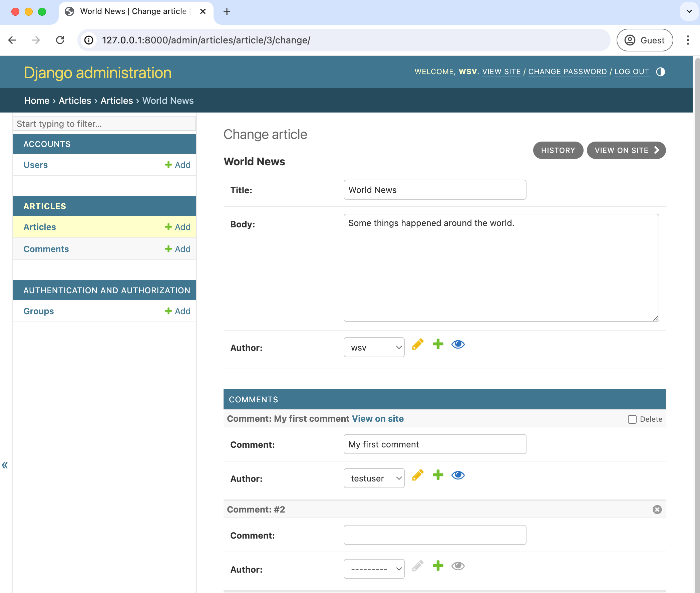The width and height of the screenshot is (700, 593).
Task: Click the remove (x) icon for Comment #2
Action: coord(657,509)
